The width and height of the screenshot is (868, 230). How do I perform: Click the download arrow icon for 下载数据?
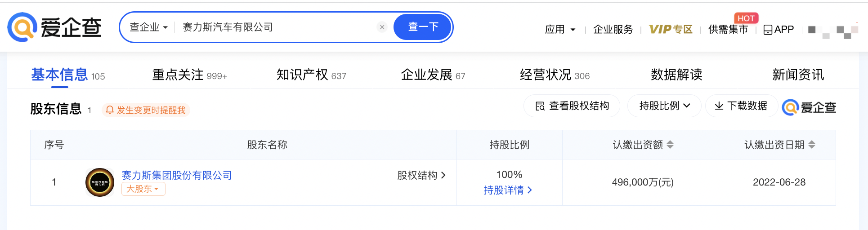(x=719, y=106)
